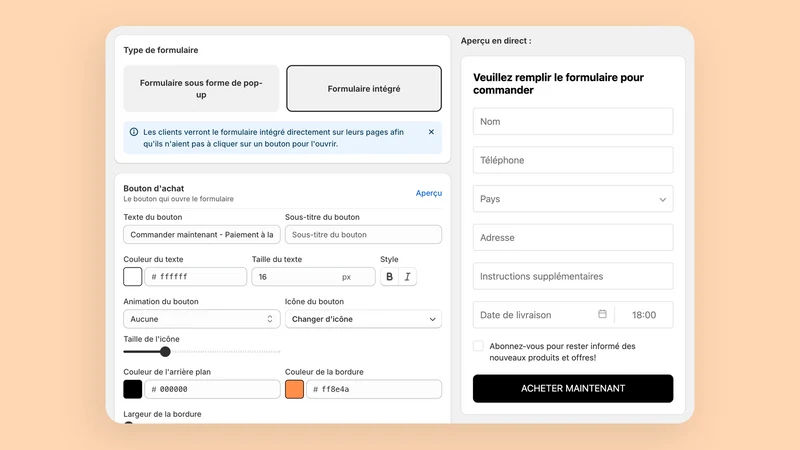Click the background color hex field 000000
The height and width of the screenshot is (450, 800).
(x=212, y=389)
